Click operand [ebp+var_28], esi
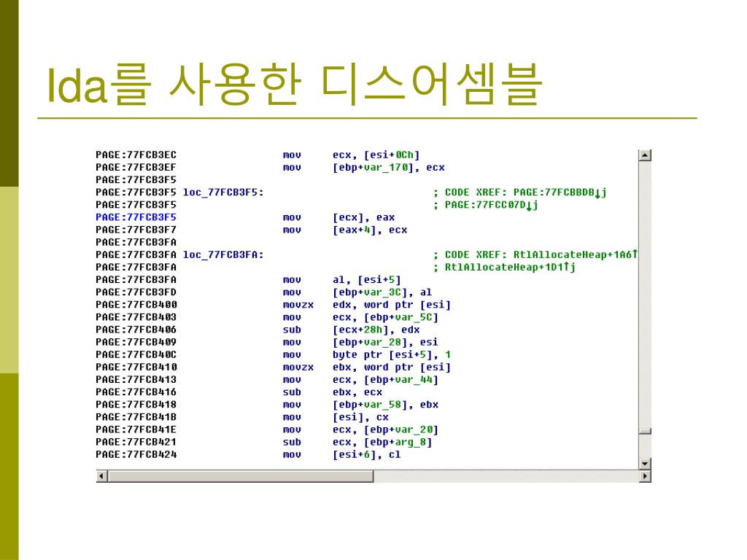The height and width of the screenshot is (560, 747). [385, 342]
